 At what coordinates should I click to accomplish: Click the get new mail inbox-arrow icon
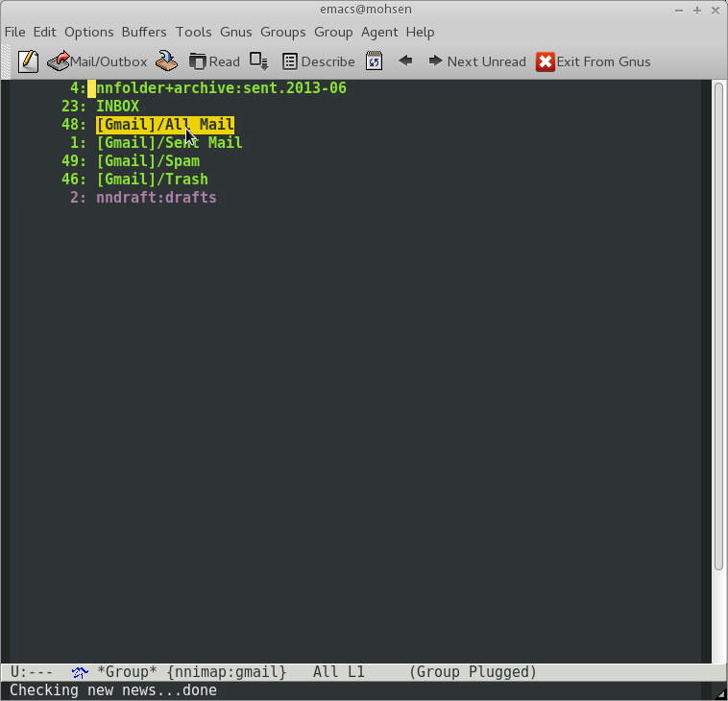(x=167, y=61)
